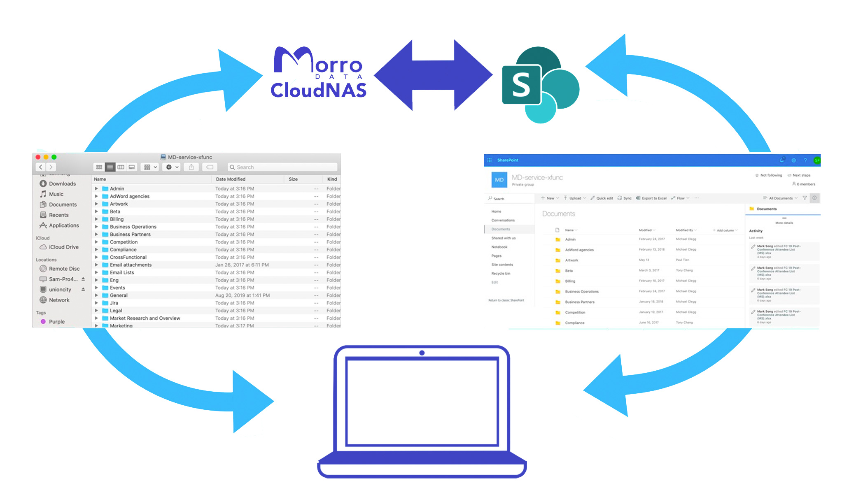Open Applications in Finder sidebar
The image size is (863, 504).
(59, 225)
